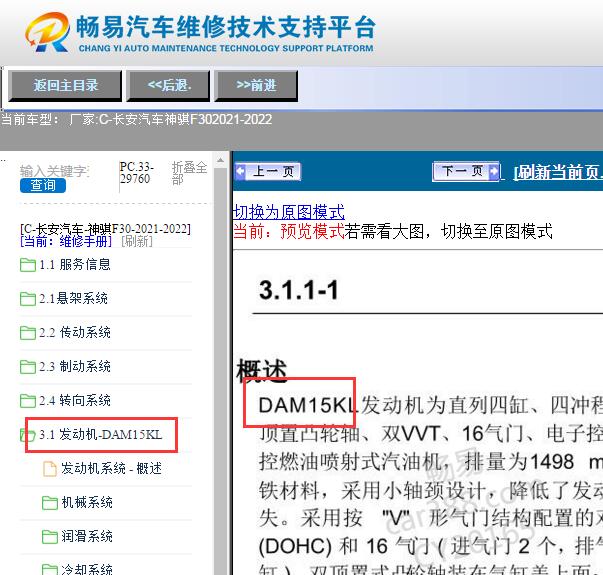Viewport: 603px width, 575px height.
Task: Click the 2.1悬架系统 folder icon
Action: pyautogui.click(x=28, y=298)
